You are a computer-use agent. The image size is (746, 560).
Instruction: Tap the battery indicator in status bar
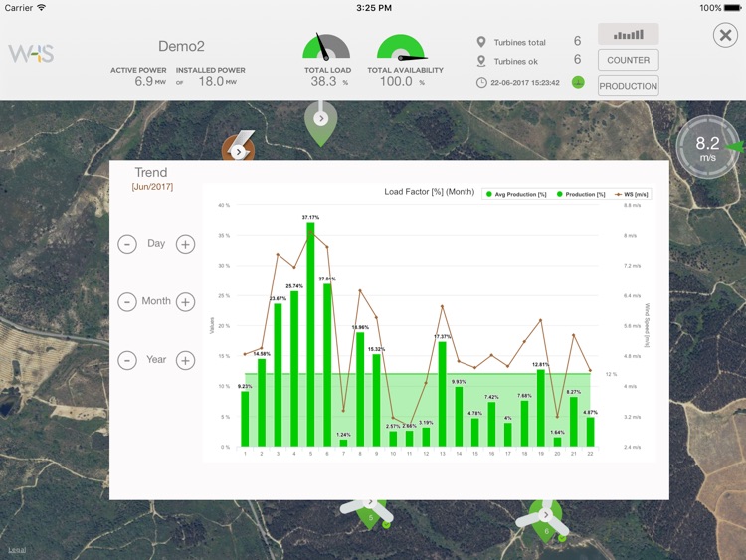point(732,8)
